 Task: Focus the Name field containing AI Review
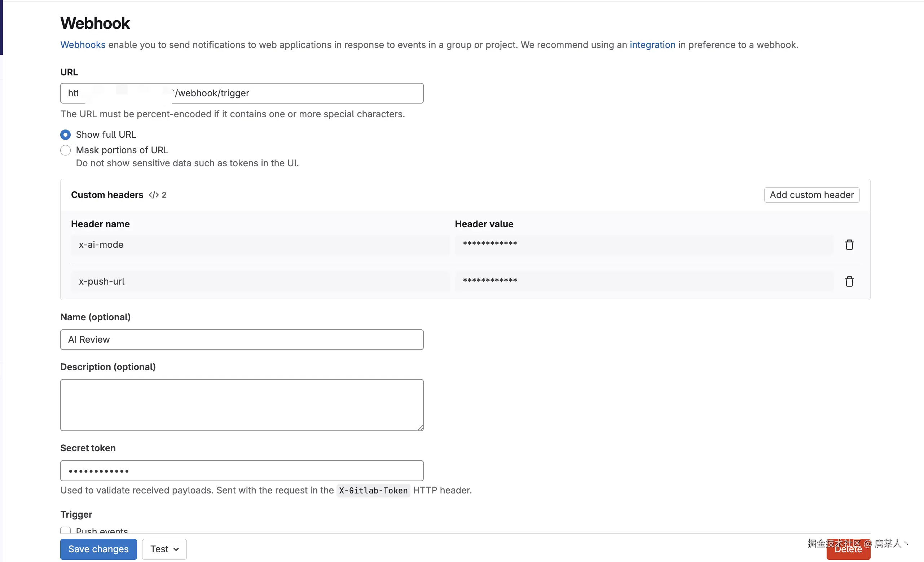click(x=242, y=339)
